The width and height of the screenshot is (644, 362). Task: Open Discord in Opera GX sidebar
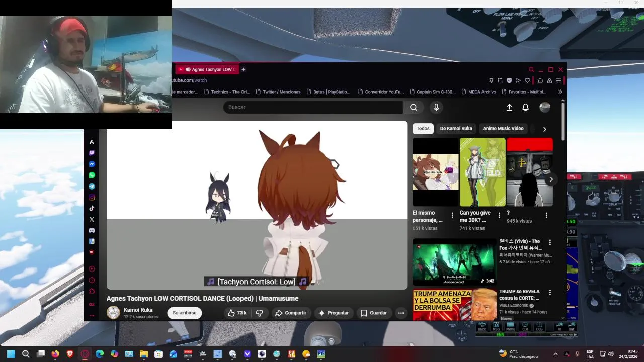(x=92, y=230)
